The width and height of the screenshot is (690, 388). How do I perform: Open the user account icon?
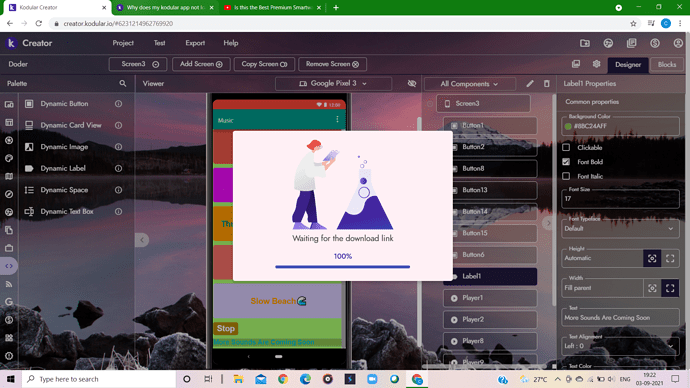(678, 43)
